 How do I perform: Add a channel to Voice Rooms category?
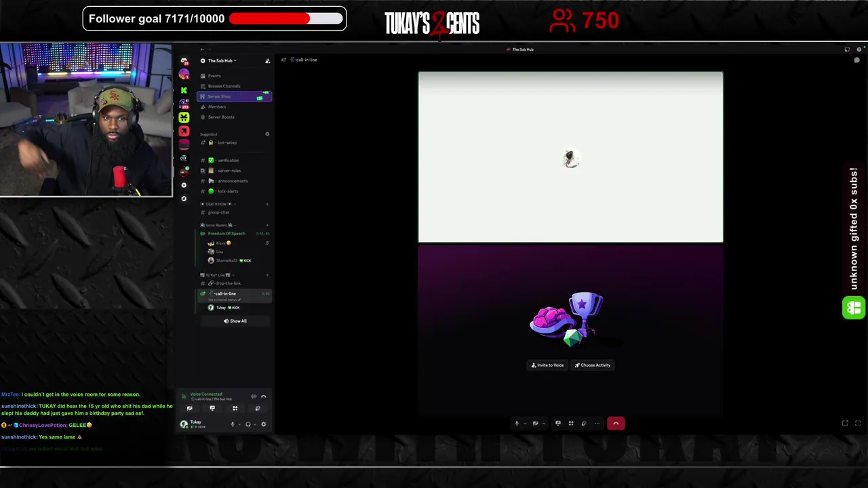point(267,225)
